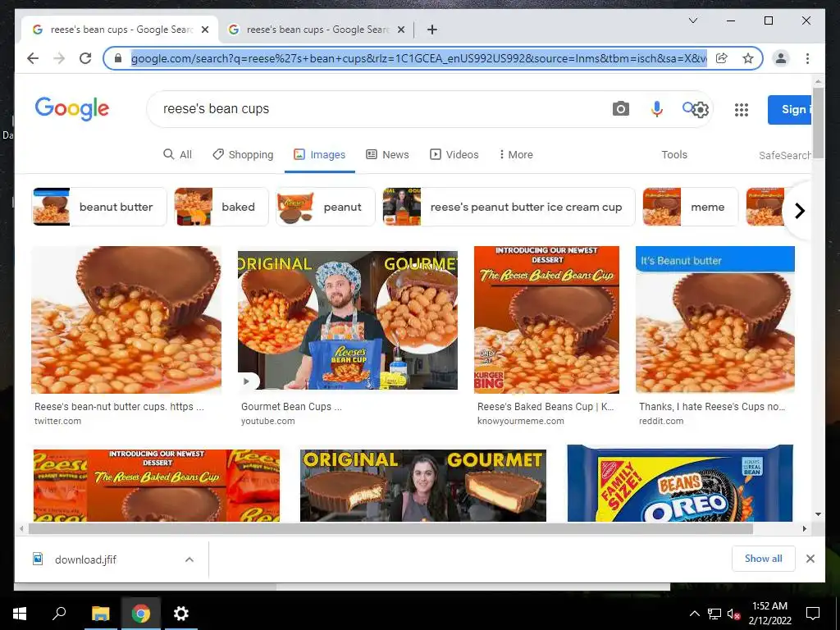This screenshot has height=630, width=840.
Task: Click the twitter.com source link
Action: pos(58,421)
